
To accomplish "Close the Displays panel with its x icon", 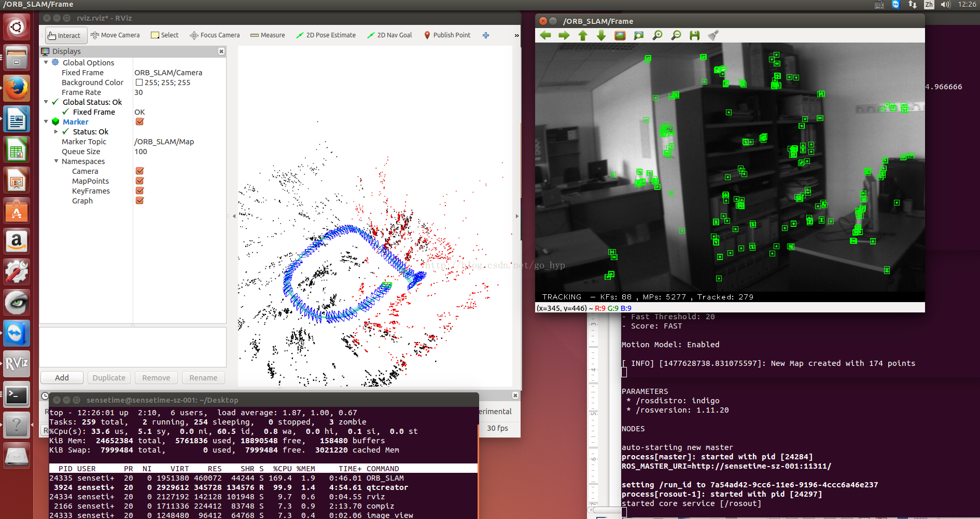I will pyautogui.click(x=221, y=51).
